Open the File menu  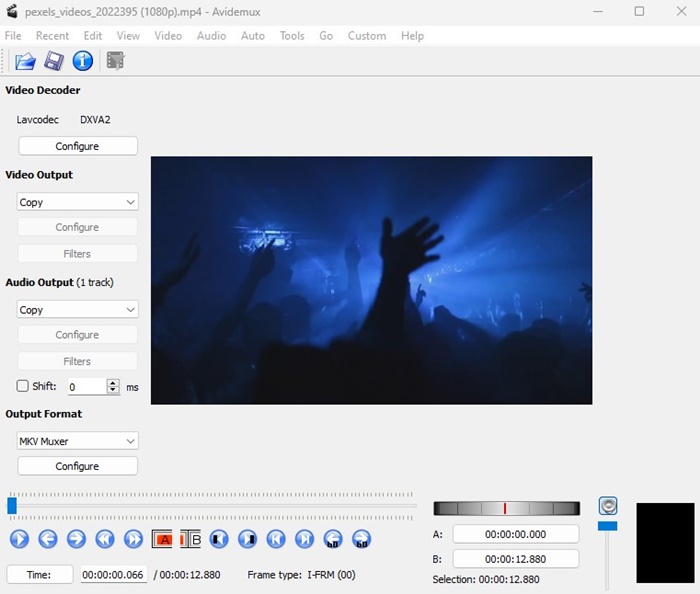click(x=13, y=36)
